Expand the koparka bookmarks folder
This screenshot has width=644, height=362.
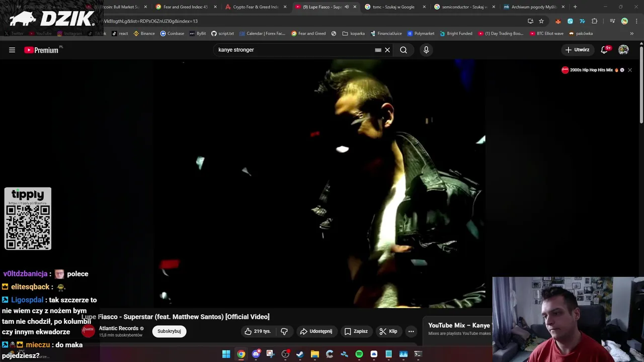[353, 34]
